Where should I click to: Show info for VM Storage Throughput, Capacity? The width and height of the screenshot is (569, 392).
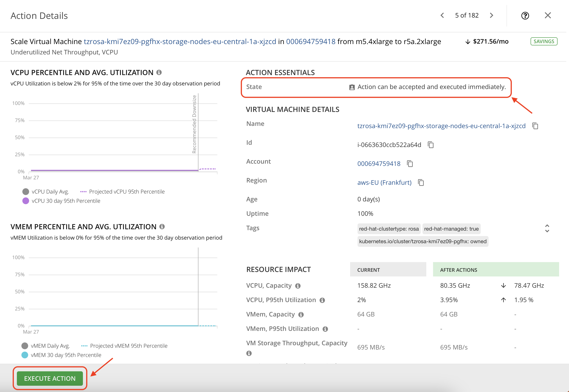(249, 353)
